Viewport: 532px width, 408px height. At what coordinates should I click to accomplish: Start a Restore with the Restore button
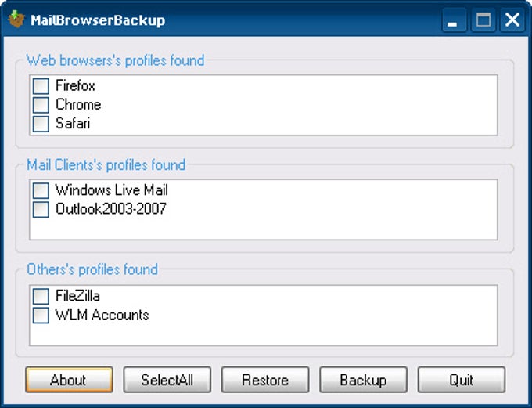pyautogui.click(x=265, y=380)
